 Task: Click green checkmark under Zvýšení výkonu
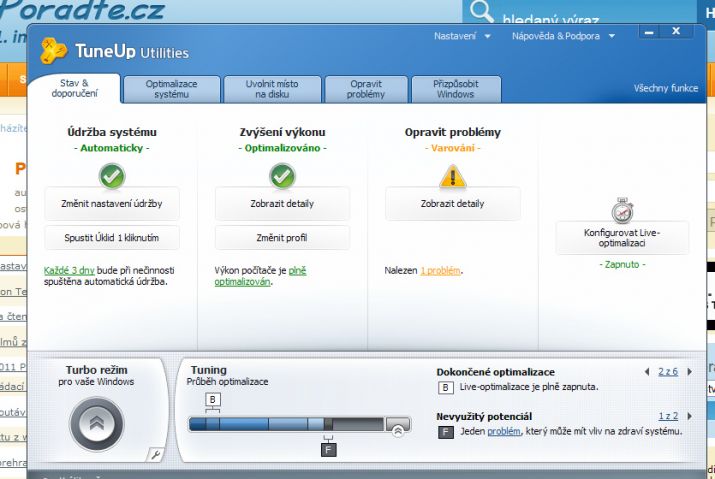(282, 176)
